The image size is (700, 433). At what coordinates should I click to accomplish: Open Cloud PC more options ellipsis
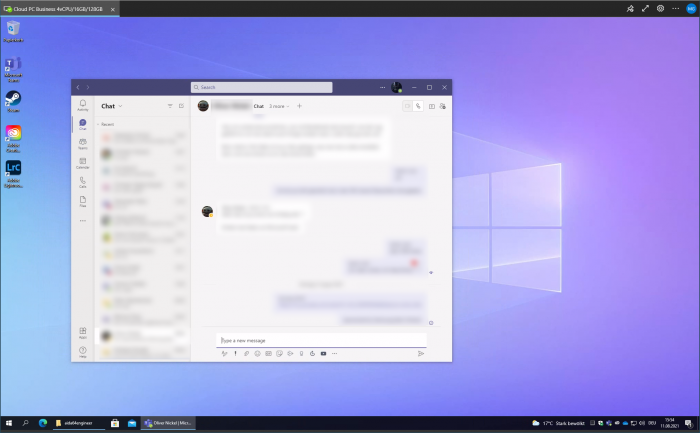click(675, 8)
